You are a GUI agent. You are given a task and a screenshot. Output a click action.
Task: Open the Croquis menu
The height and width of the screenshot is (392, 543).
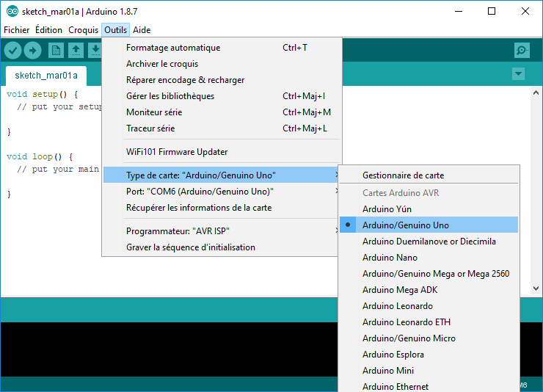coord(84,30)
